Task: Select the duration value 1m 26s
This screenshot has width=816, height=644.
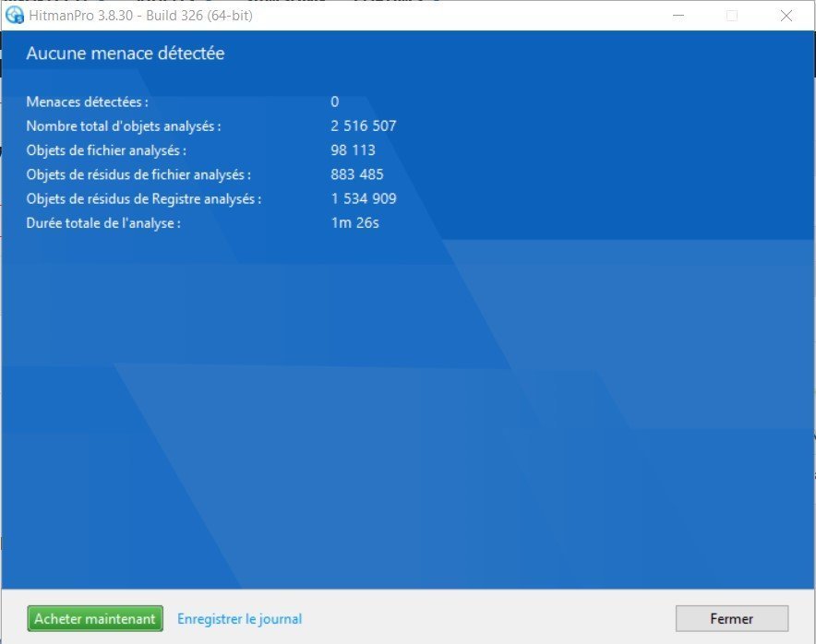Action: coord(354,223)
